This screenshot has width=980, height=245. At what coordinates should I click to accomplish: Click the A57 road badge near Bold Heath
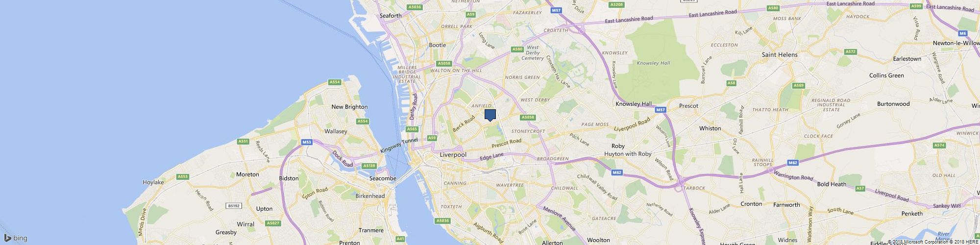coord(860,188)
